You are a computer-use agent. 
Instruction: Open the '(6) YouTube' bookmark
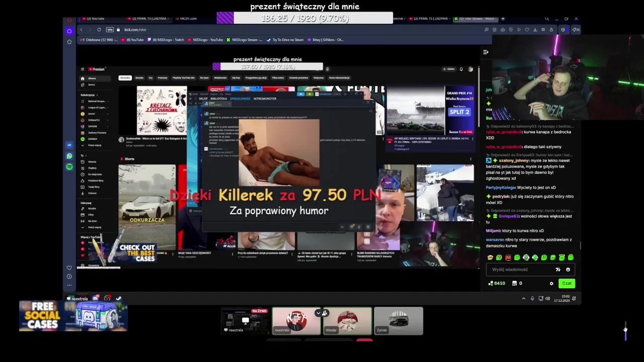pos(132,40)
